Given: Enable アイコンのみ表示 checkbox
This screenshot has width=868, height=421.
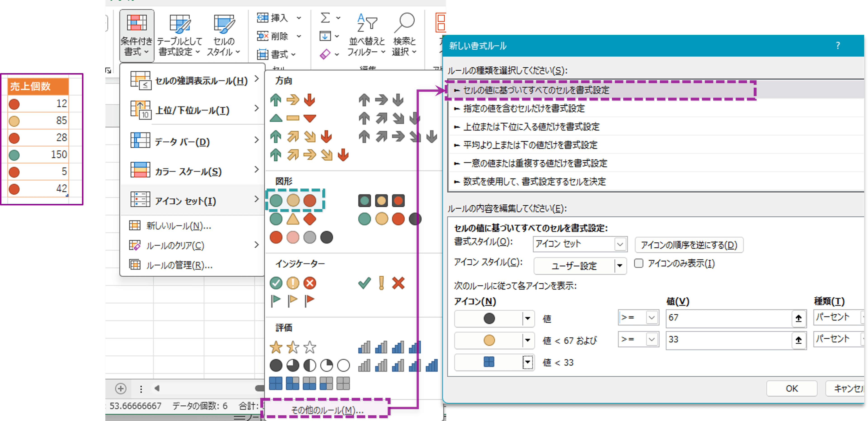Looking at the screenshot, I should click(639, 263).
